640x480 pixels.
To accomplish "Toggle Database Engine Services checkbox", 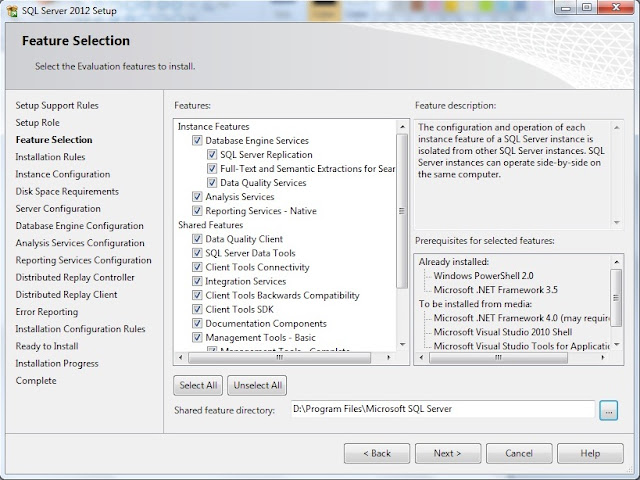I will [197, 141].
